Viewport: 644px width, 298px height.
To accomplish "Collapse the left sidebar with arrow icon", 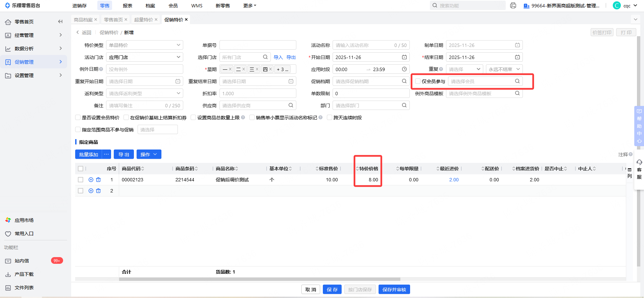I will pyautogui.click(x=60, y=22).
